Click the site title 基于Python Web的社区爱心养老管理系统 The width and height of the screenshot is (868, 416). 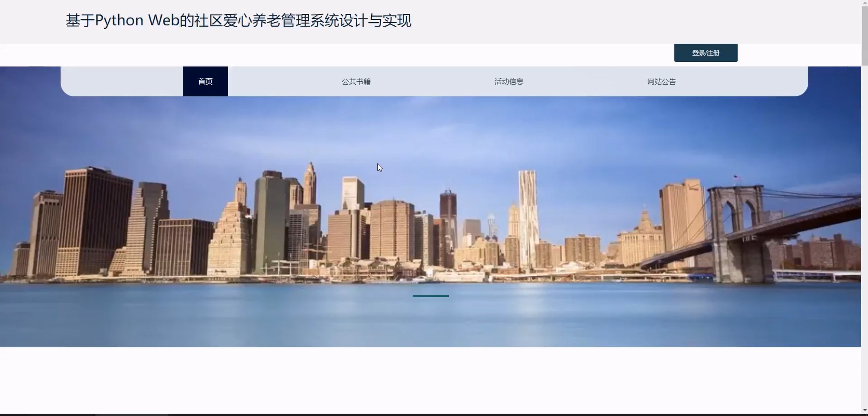(238, 21)
